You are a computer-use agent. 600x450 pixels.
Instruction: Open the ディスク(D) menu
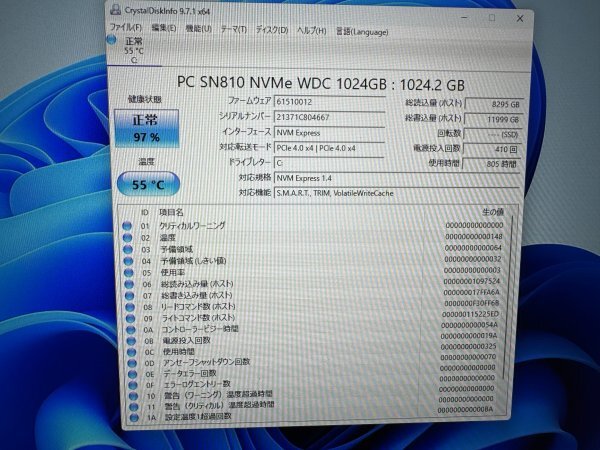(x=272, y=30)
